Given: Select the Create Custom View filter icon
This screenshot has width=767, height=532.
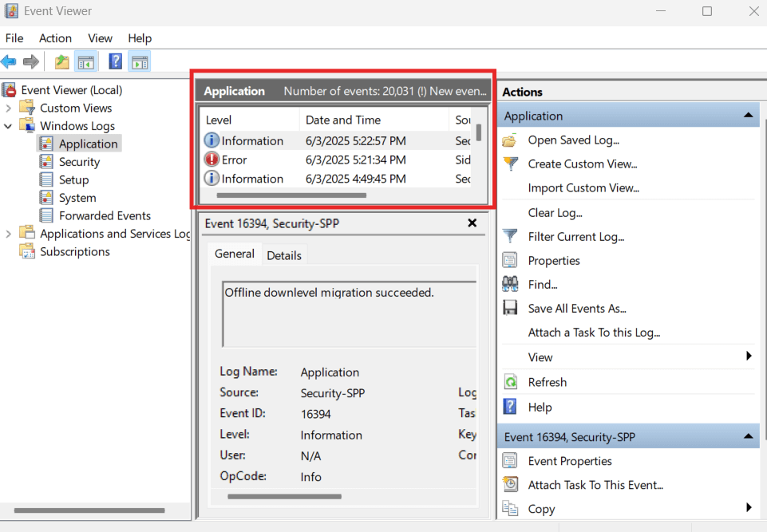Looking at the screenshot, I should pos(510,164).
